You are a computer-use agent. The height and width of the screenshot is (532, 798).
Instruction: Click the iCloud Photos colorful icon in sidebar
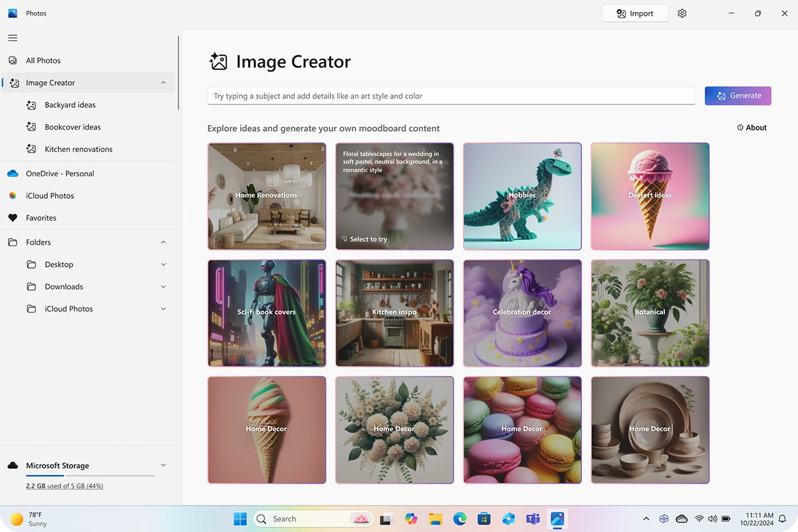13,196
